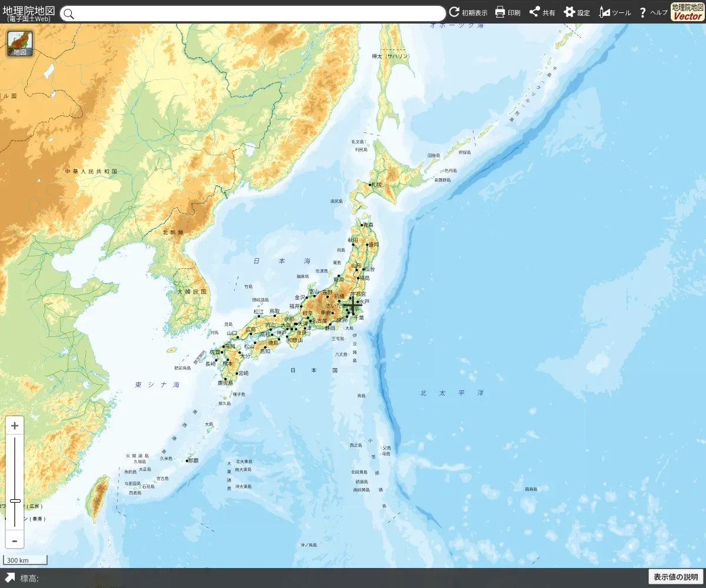Reset map with 初期表示 button
This screenshot has width=706, height=588.
[468, 12]
